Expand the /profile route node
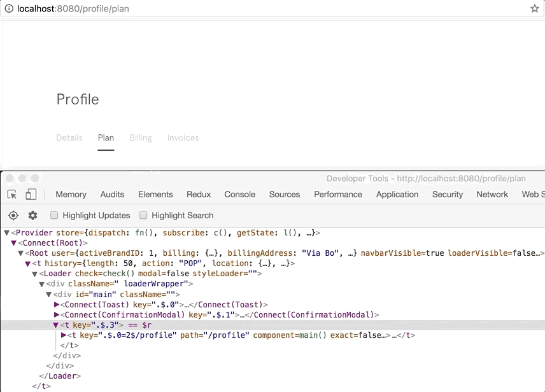Image resolution: width=545 pixels, height=392 pixels. [63, 335]
